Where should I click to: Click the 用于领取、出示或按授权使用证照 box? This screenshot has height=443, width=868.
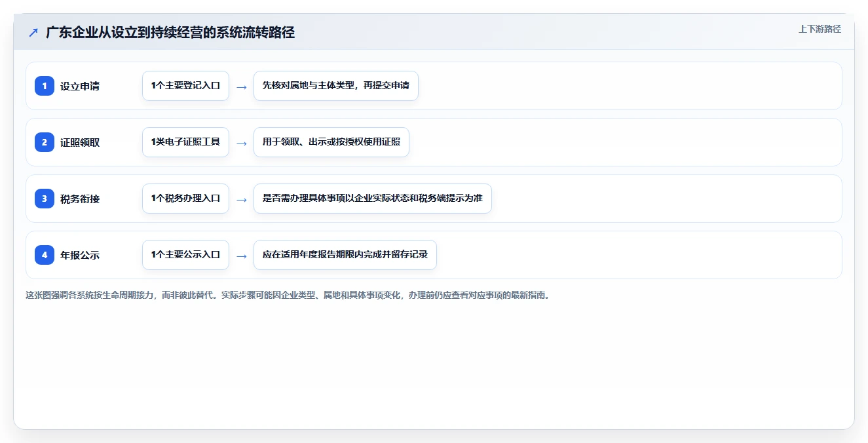[331, 142]
